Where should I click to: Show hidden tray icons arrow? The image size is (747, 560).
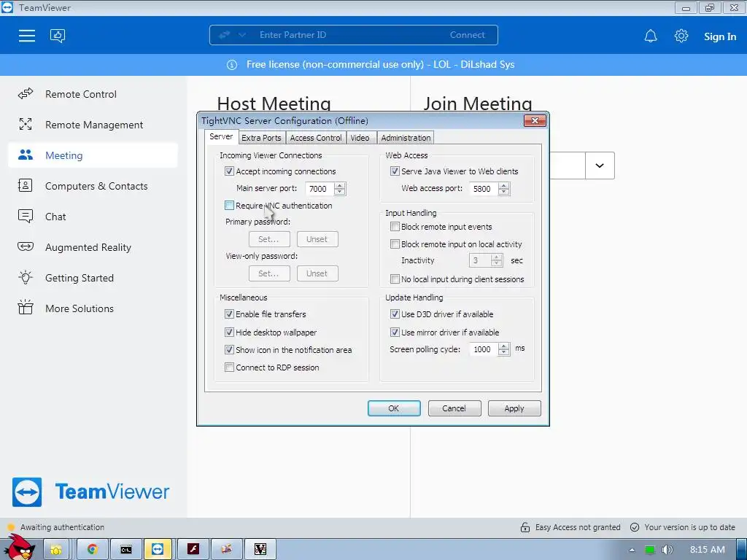pos(632,550)
